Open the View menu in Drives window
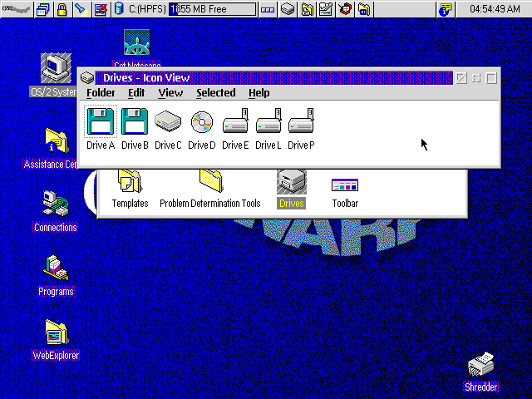 pyautogui.click(x=170, y=92)
